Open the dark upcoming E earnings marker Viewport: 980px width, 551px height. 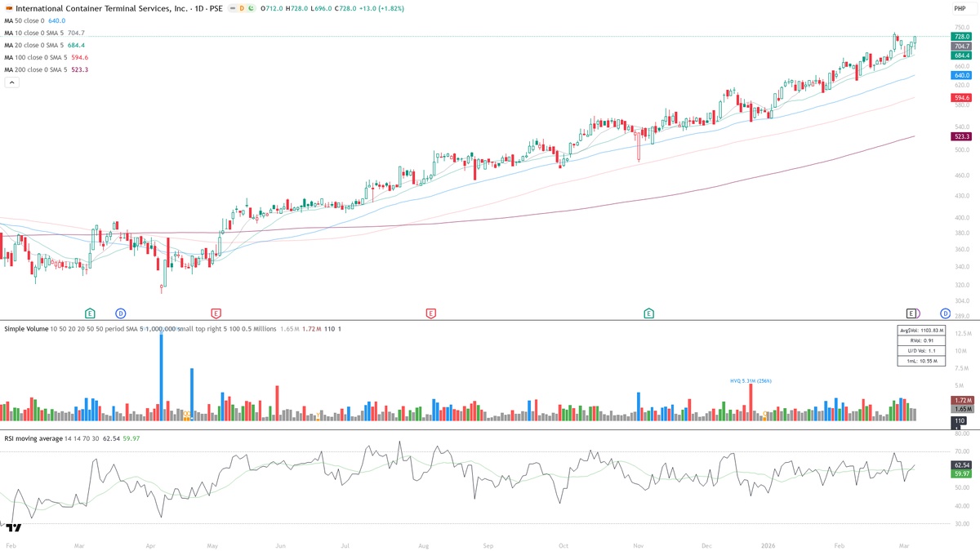[911, 313]
